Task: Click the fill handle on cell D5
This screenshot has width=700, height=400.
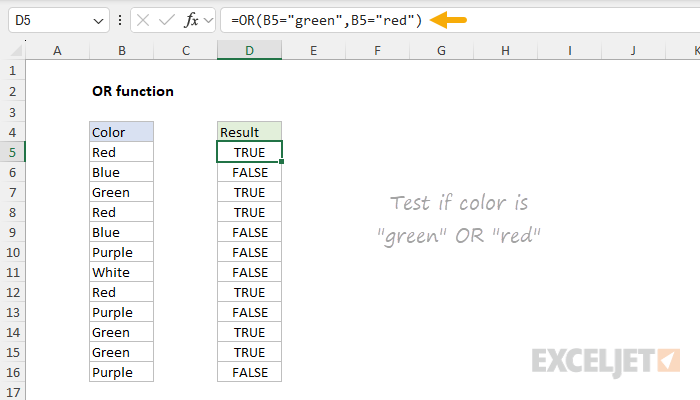Action: (x=282, y=162)
